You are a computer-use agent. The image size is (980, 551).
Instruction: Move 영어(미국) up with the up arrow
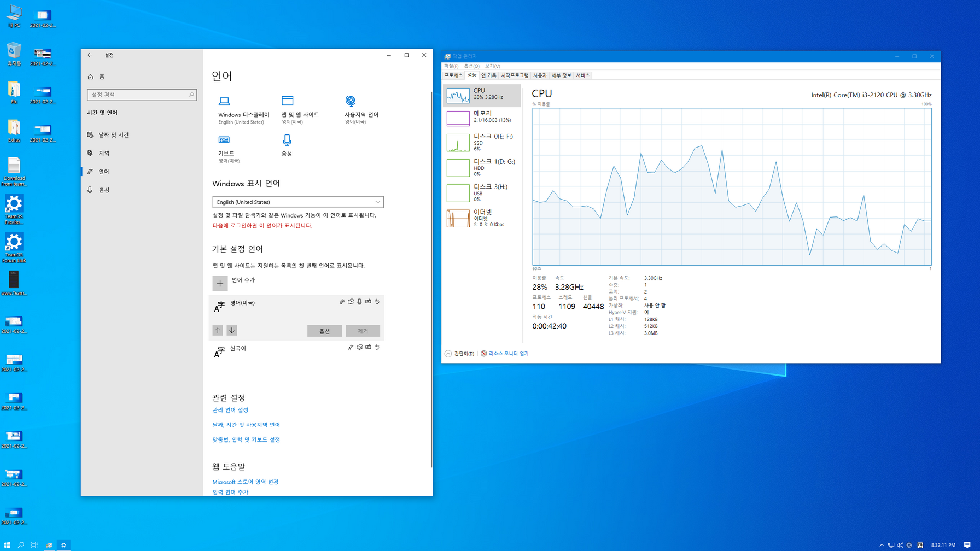click(x=218, y=331)
